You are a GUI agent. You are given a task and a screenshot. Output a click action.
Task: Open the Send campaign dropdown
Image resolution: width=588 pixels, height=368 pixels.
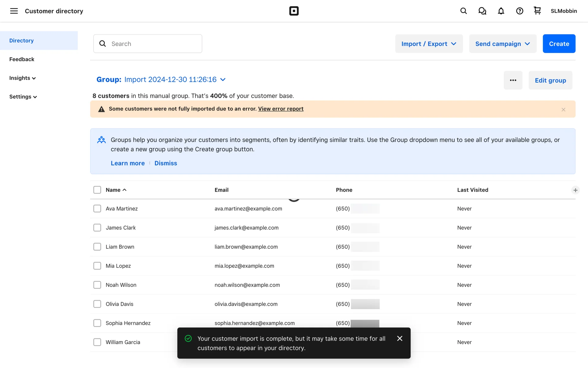(503, 44)
